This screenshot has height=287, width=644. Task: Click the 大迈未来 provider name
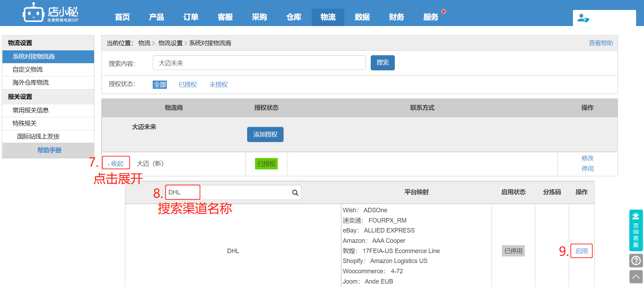coord(144,127)
